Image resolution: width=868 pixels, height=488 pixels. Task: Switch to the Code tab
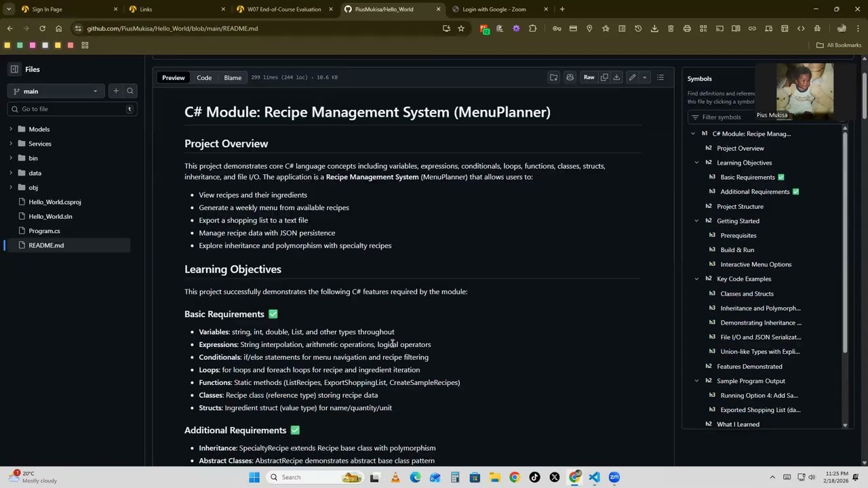204,77
